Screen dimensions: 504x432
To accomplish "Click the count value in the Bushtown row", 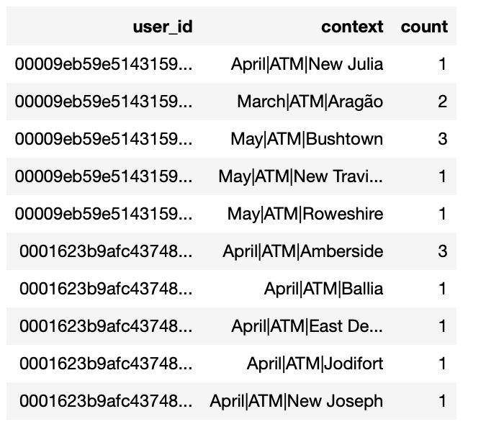I will pyautogui.click(x=442, y=139).
